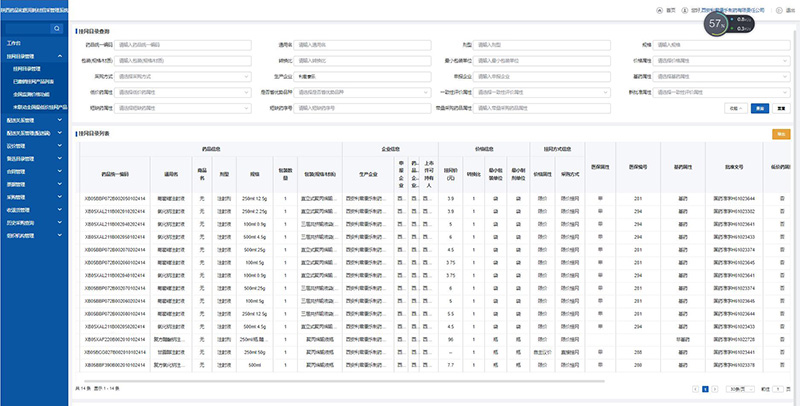Click the 57% floating performance indicator

[x=716, y=24]
